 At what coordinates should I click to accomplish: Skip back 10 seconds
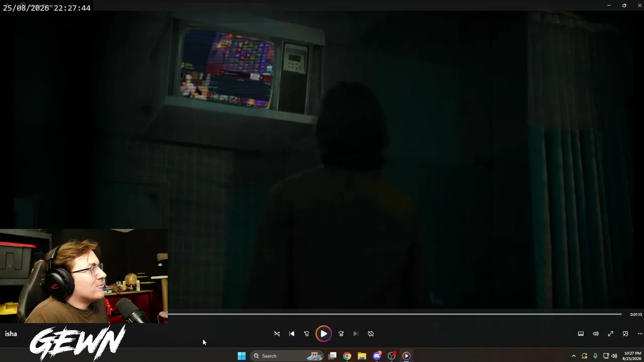click(306, 333)
